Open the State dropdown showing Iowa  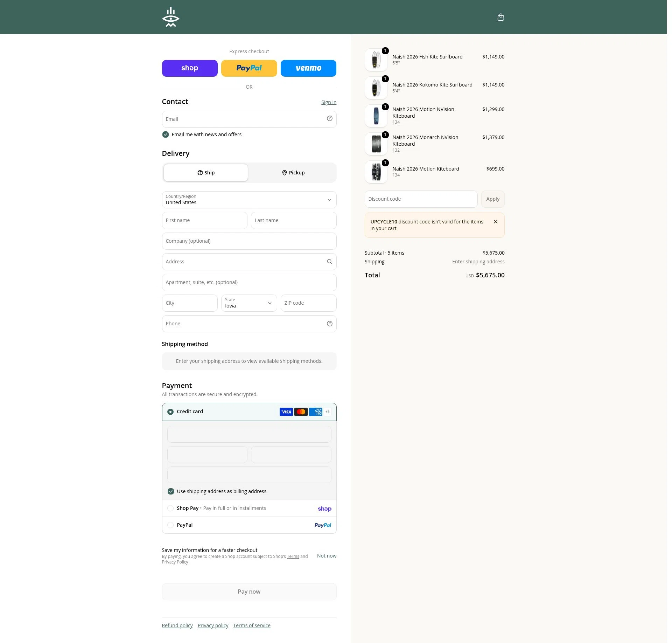point(249,303)
